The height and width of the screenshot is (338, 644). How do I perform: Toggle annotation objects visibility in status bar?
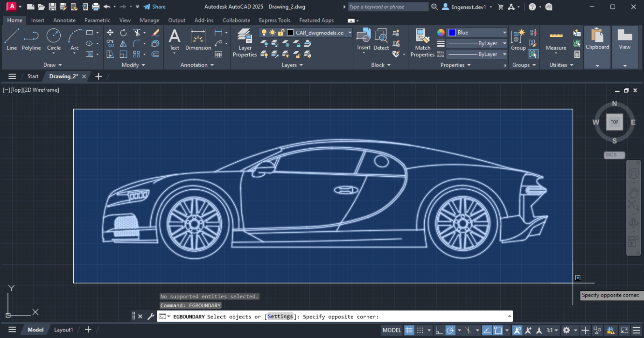pyautogui.click(x=517, y=330)
